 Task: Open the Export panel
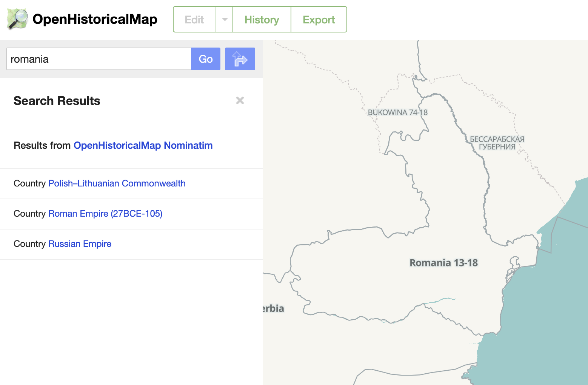(319, 19)
